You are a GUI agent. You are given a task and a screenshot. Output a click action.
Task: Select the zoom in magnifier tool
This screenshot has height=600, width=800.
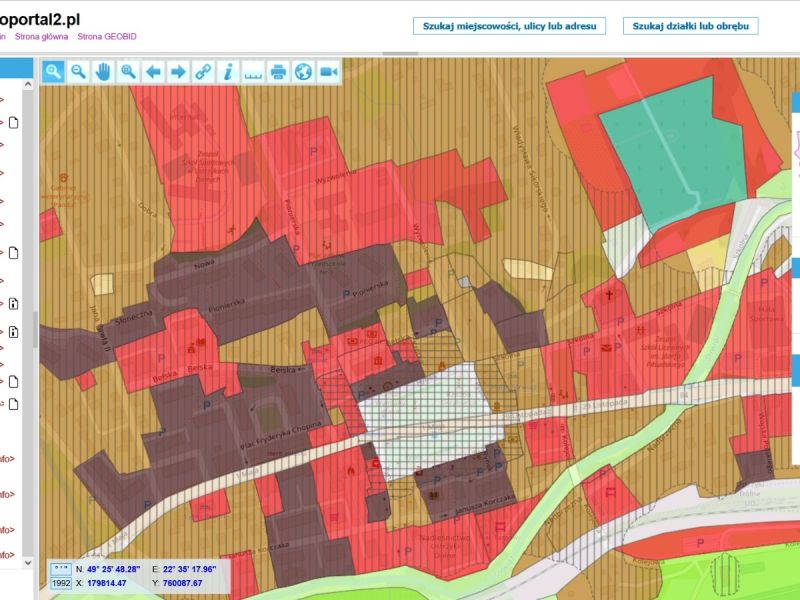53,71
